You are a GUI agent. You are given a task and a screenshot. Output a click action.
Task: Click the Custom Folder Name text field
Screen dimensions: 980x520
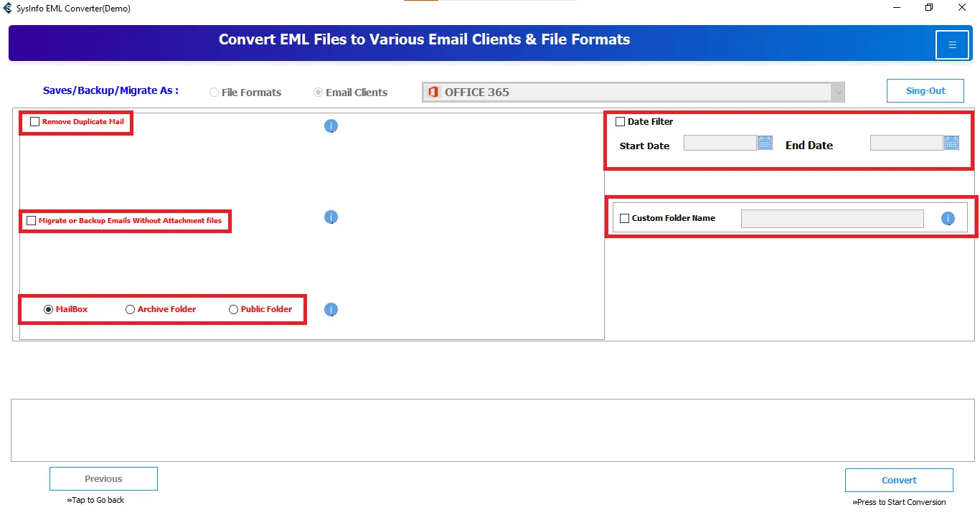coord(832,219)
